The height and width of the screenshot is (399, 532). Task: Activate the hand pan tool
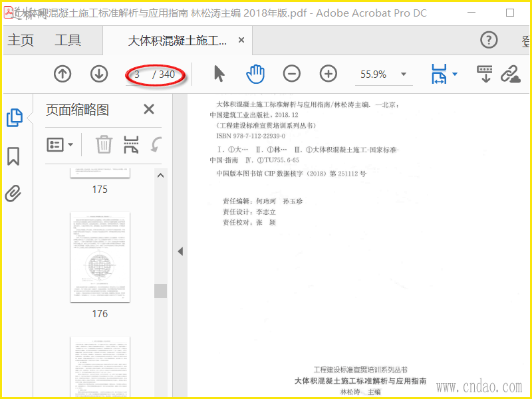(255, 74)
